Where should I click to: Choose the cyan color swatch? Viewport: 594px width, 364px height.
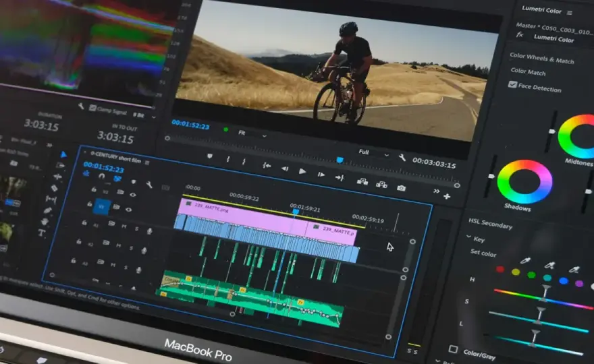pos(547,278)
